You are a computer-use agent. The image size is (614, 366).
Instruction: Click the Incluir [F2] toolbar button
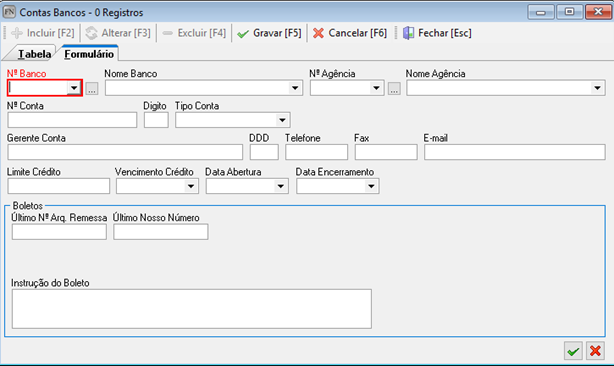tap(43, 33)
